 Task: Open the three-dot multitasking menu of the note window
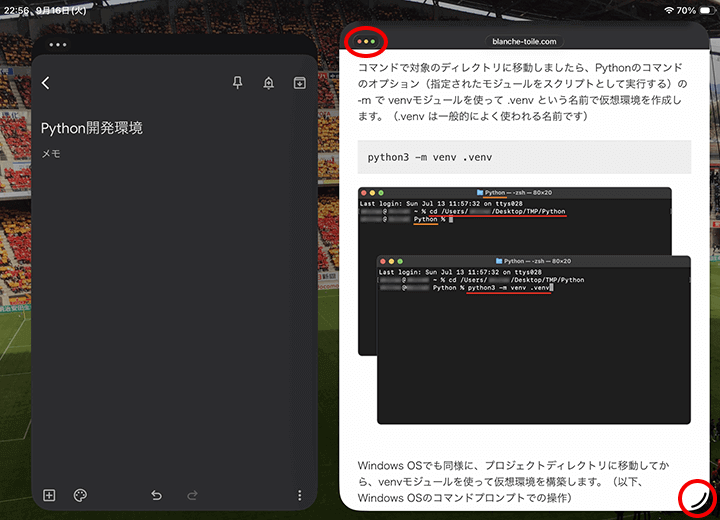[58, 45]
